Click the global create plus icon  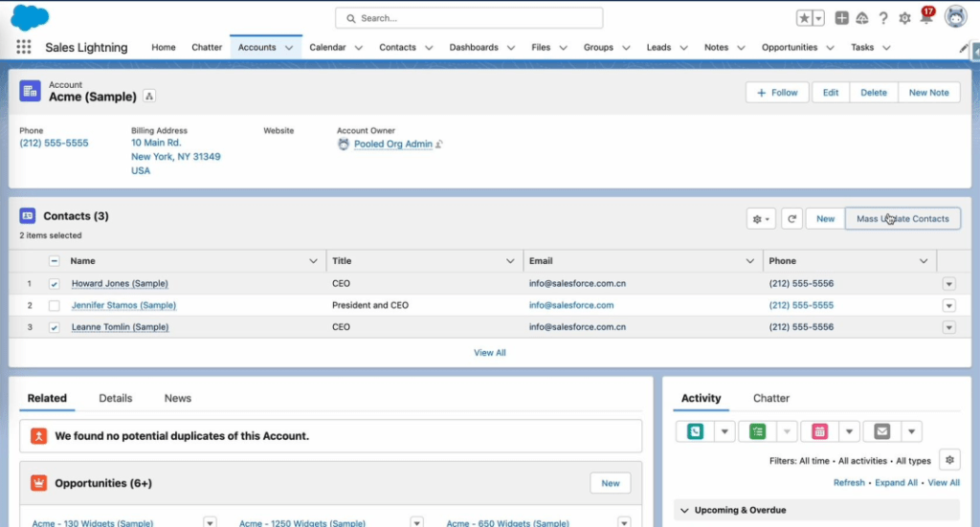pos(841,18)
